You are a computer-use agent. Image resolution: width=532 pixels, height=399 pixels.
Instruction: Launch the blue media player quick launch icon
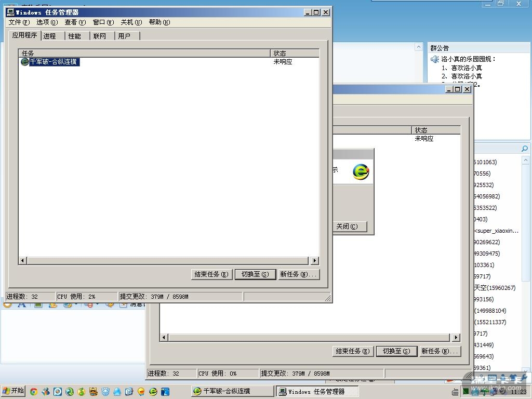(x=58, y=392)
